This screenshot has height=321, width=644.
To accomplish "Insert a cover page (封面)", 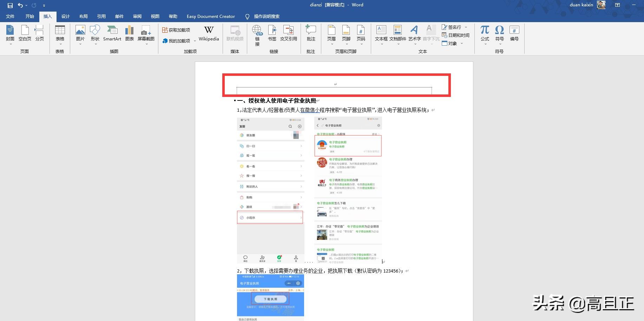I will [x=10, y=33].
